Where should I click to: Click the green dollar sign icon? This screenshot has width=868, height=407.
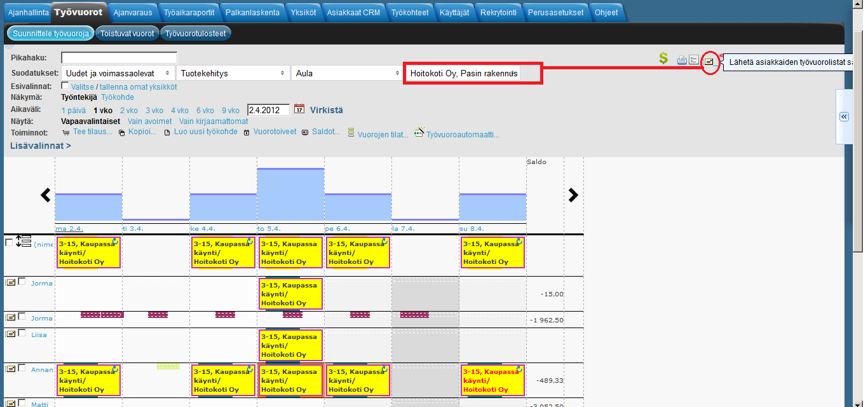[x=663, y=59]
